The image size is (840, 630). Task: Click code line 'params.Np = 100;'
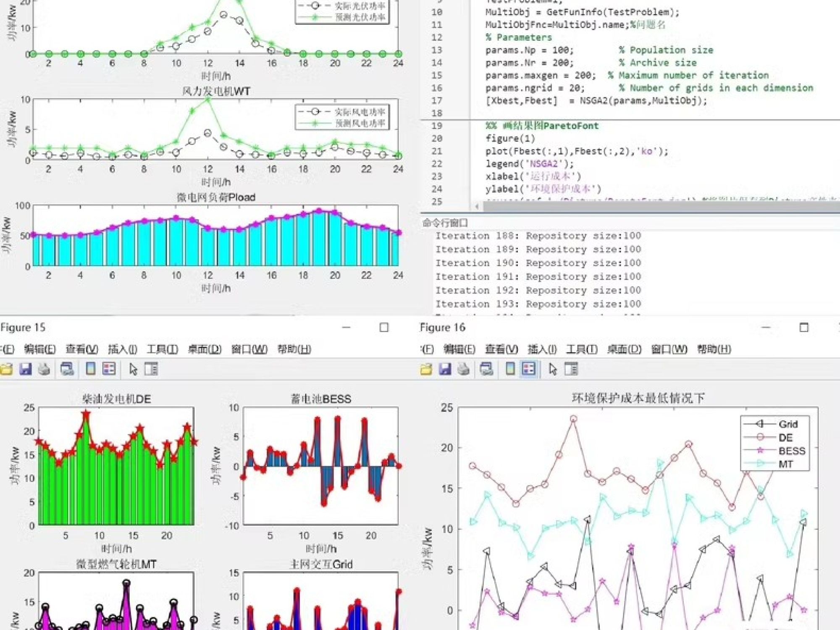click(x=530, y=50)
